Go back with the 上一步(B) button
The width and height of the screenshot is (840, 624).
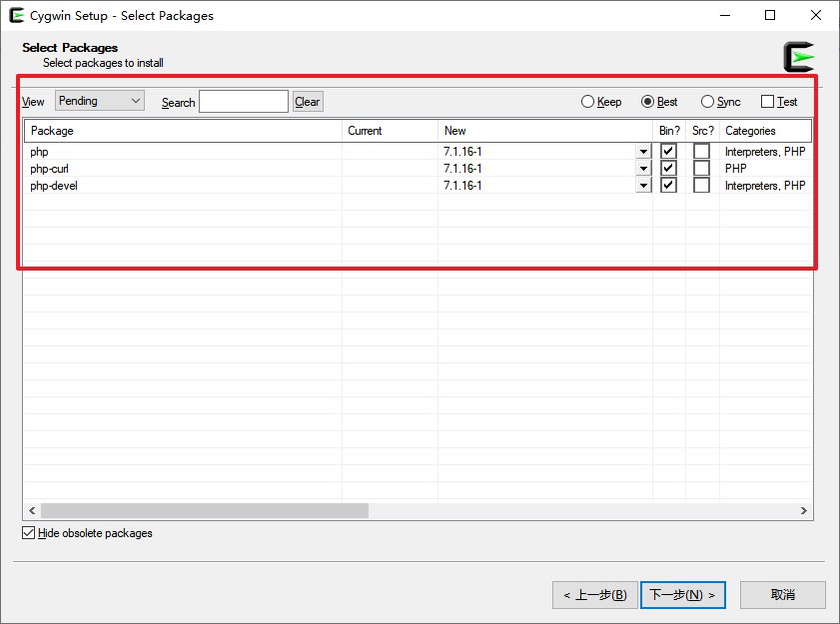click(x=595, y=595)
